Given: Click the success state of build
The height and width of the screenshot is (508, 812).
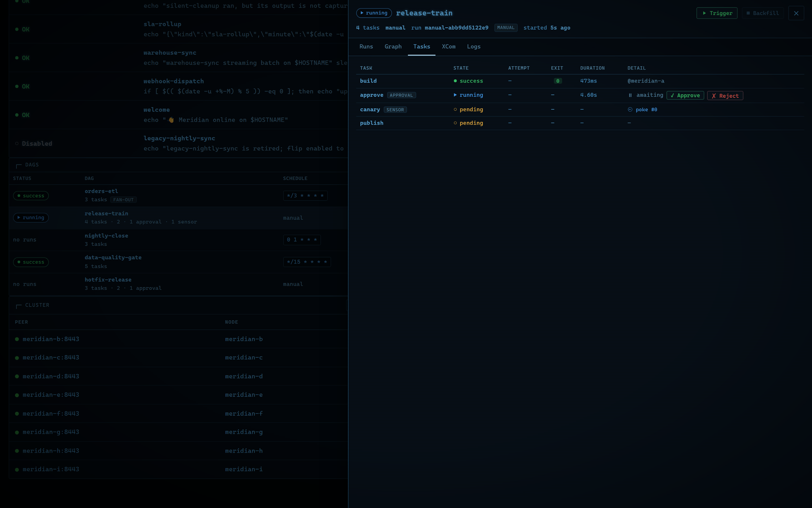Looking at the screenshot, I should (468, 81).
